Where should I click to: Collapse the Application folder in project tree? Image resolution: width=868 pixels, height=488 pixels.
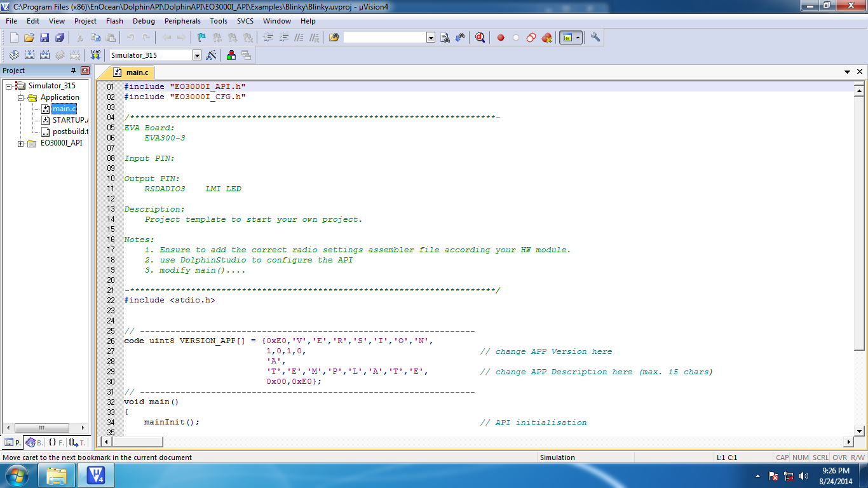coord(21,98)
